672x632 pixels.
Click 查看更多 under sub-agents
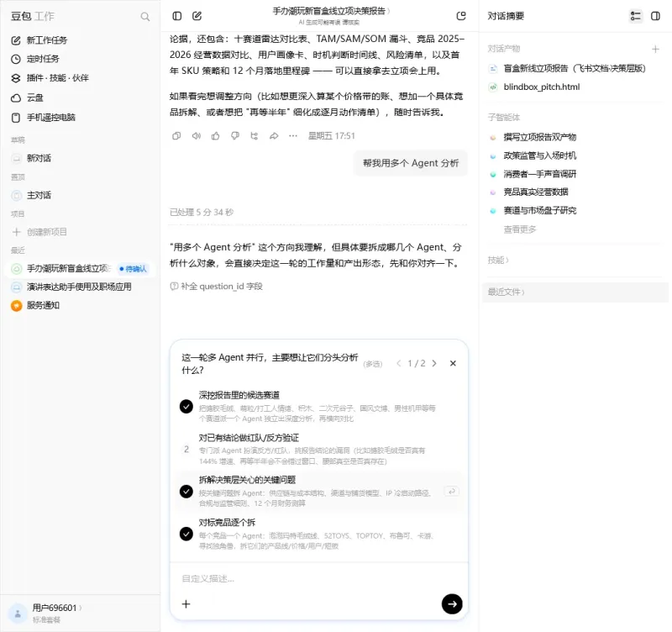520,229
